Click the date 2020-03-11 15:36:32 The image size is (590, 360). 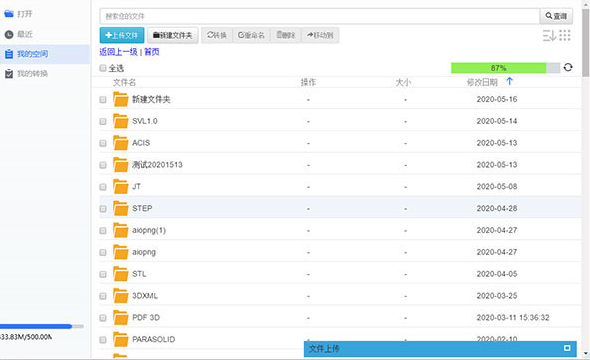[513, 317]
